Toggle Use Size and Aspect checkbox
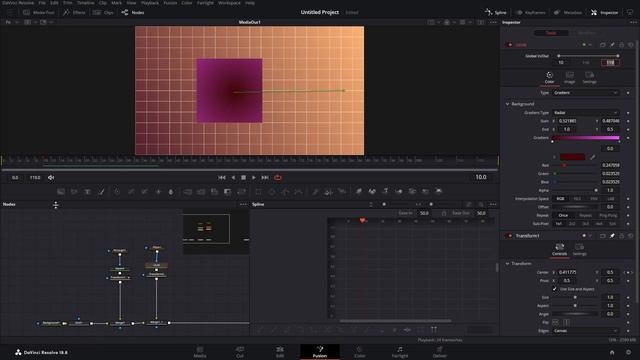Viewport: 640px width, 360px height. (554, 289)
